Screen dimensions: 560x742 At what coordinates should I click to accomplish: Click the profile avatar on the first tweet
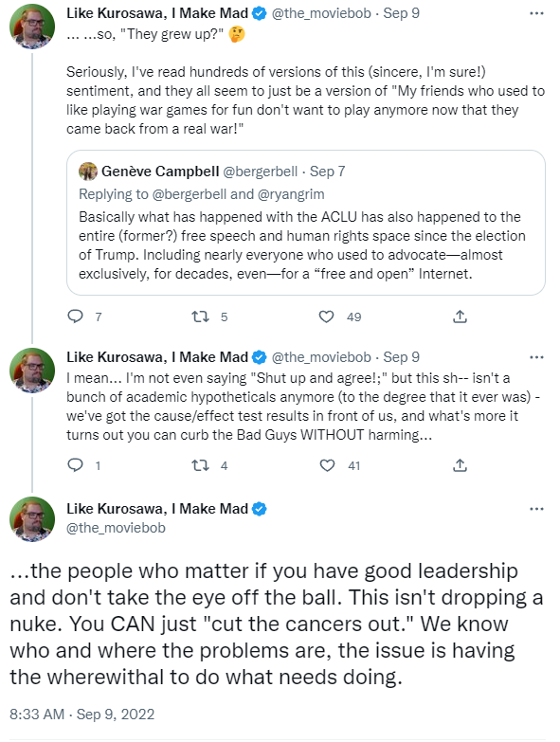[x=32, y=27]
